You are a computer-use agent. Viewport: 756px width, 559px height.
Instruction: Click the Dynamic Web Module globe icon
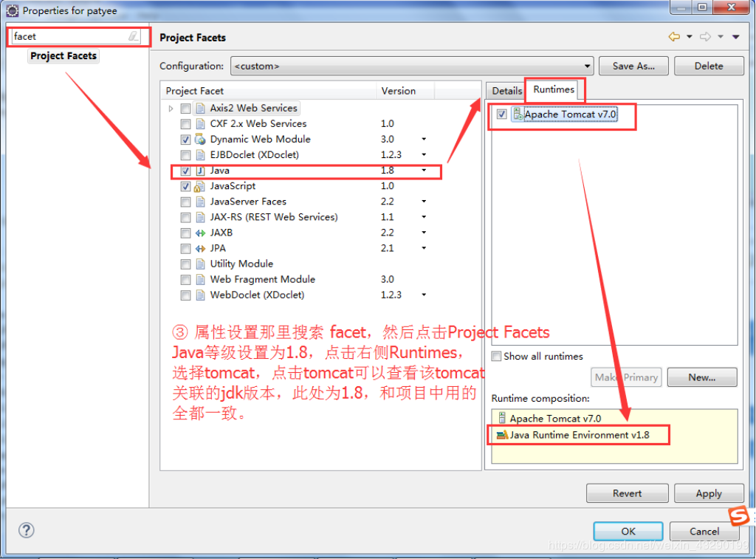click(200, 140)
